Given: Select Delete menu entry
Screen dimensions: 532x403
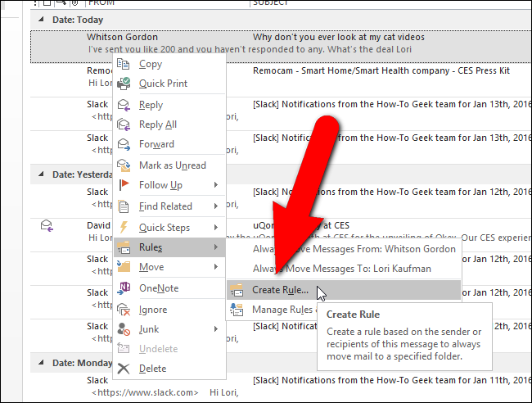Looking at the screenshot, I should [169, 369].
